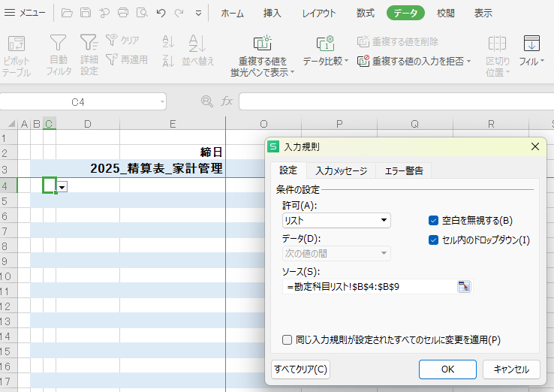The height and width of the screenshot is (392, 554).
Task: Click the すべてクリア button
Action: click(300, 369)
